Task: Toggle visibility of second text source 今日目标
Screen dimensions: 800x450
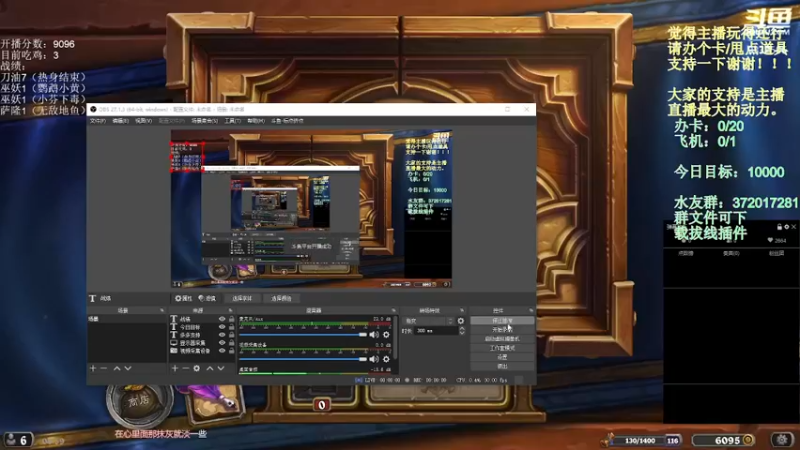Action: [222, 327]
